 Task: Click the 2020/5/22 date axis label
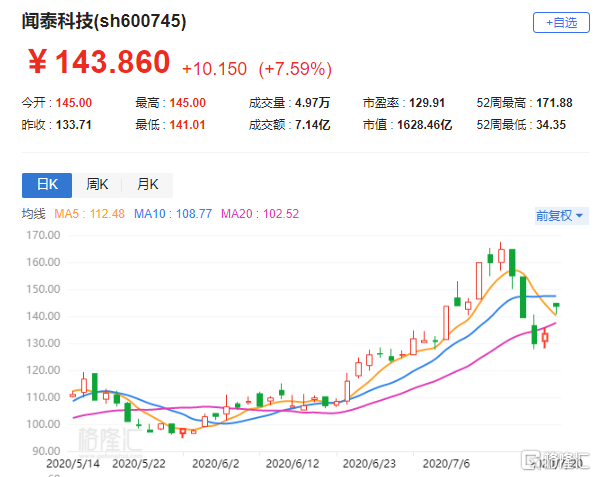pos(139,464)
